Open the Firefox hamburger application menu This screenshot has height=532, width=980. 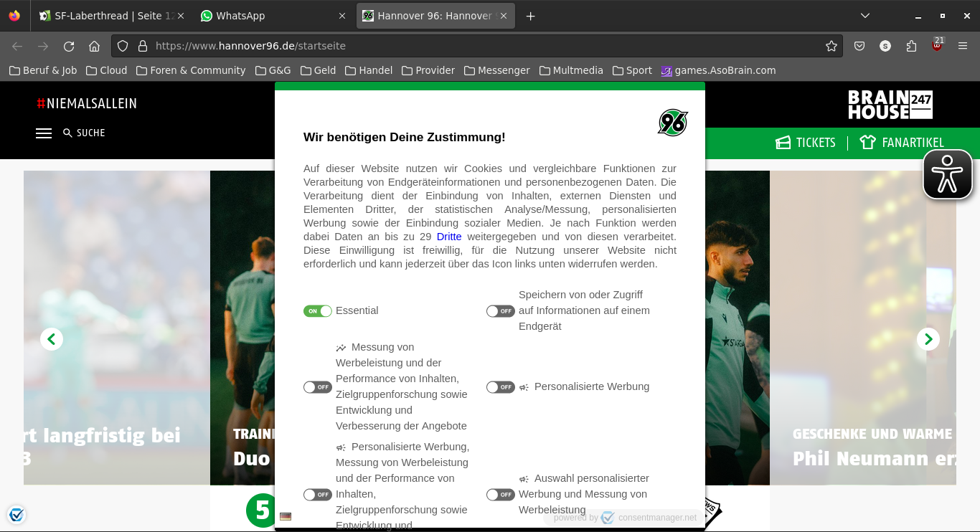point(963,46)
